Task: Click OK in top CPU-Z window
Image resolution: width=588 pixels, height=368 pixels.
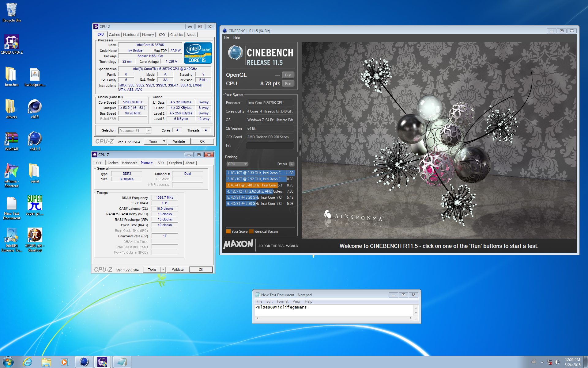Action: point(202,141)
